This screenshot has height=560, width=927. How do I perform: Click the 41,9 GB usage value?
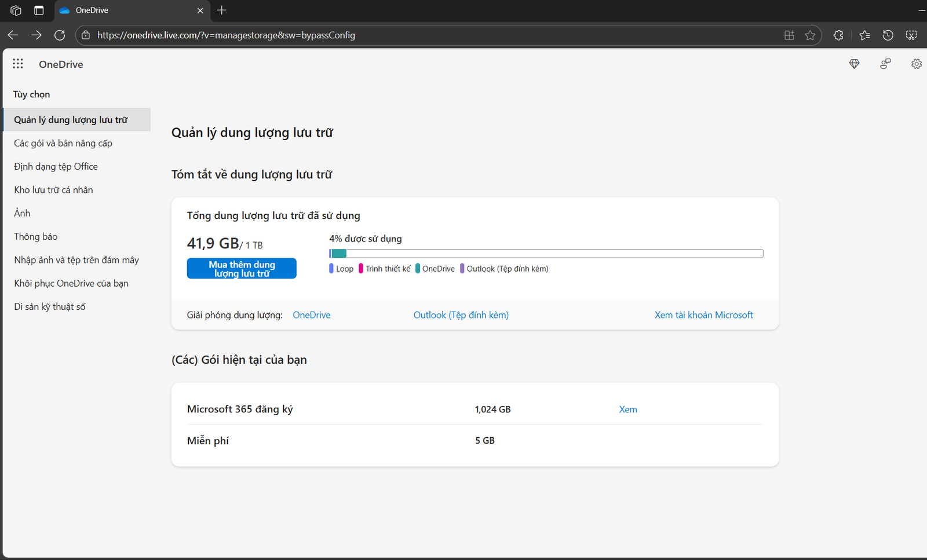pyautogui.click(x=213, y=243)
